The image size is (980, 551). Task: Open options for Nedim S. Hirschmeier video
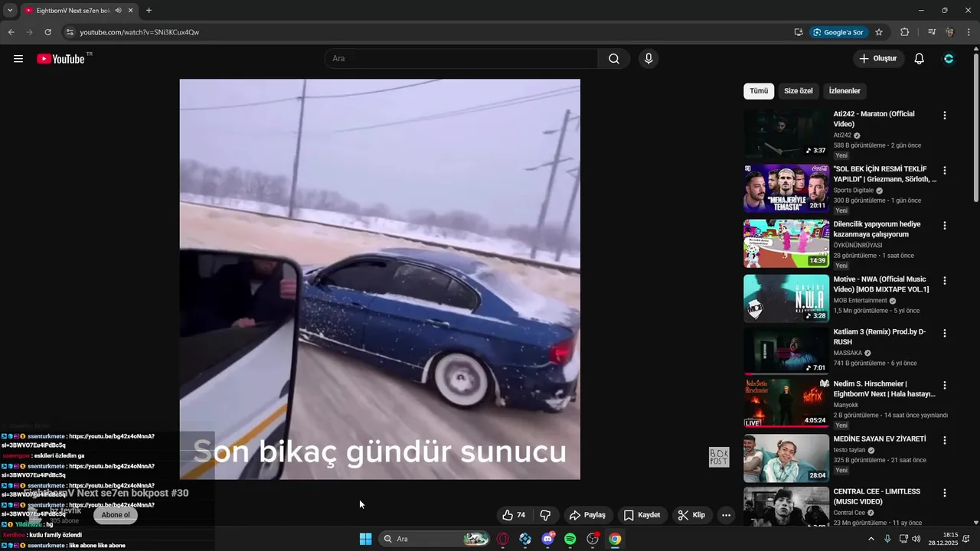click(x=944, y=386)
